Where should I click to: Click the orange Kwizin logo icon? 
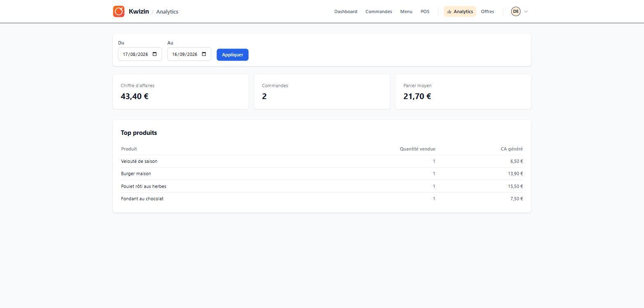point(119,12)
